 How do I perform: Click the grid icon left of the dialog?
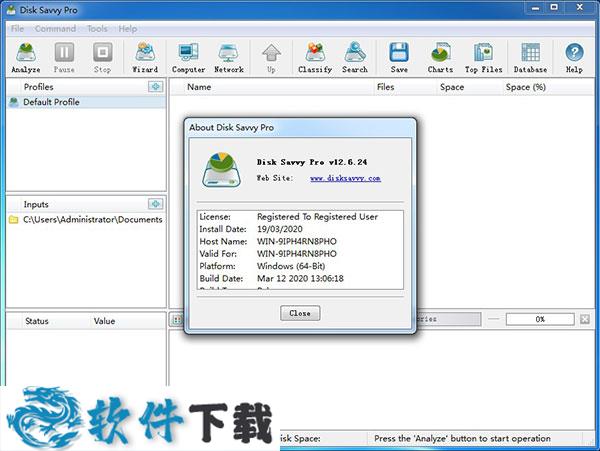tap(177, 320)
